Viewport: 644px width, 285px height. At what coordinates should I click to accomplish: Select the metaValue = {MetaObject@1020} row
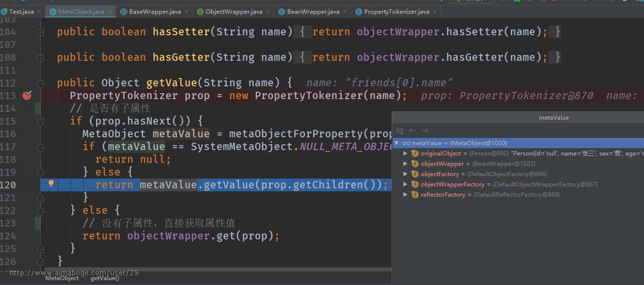[x=518, y=143]
